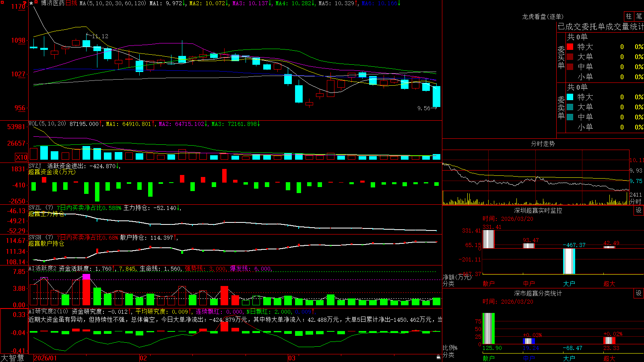
Task: Click the 强势线: 3.000 text
Action: pyautogui.click(x=206, y=269)
